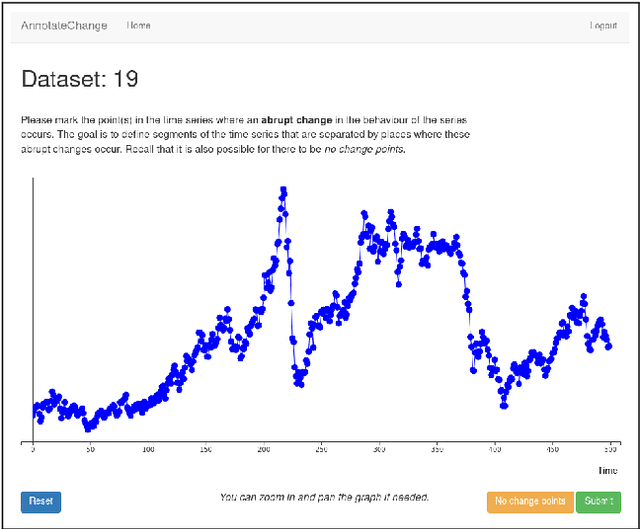This screenshot has height=529, width=640.
Task: Select the first data point at time 0
Action: pyautogui.click(x=34, y=407)
